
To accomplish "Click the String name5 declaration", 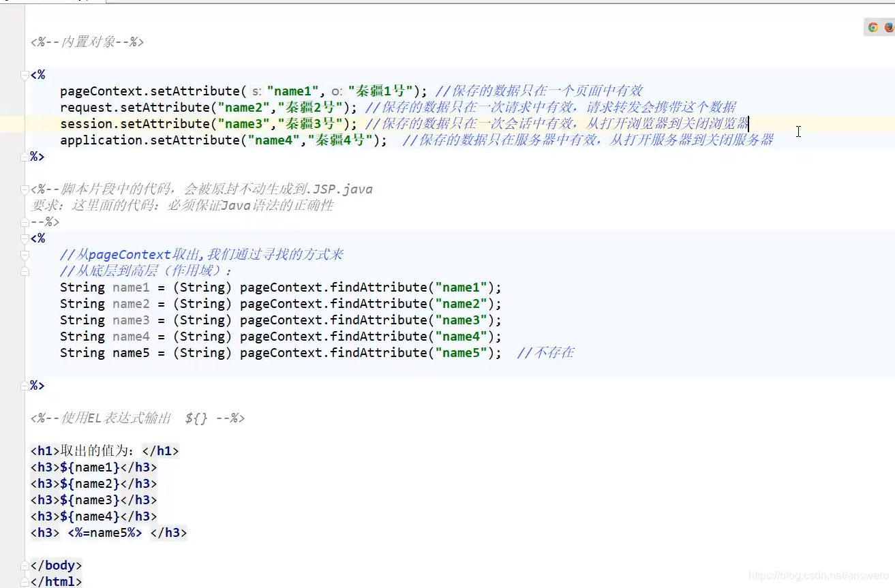I will [x=281, y=353].
